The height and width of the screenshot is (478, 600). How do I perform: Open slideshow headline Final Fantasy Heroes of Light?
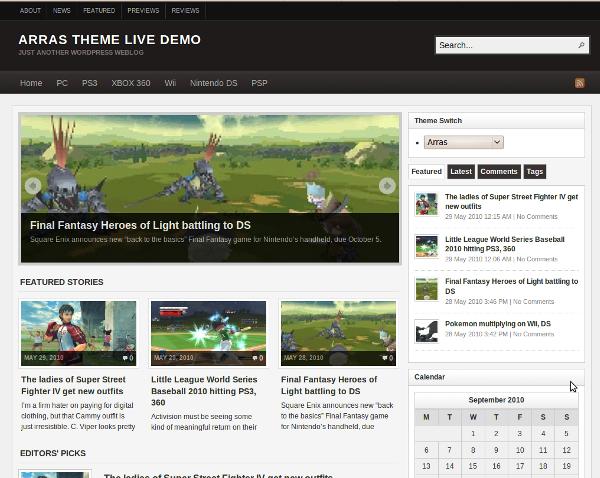pyautogui.click(x=140, y=225)
